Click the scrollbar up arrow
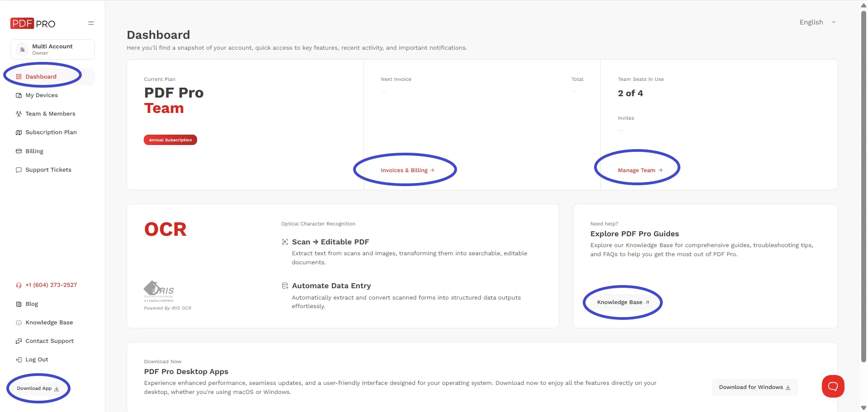This screenshot has height=412, width=868. point(863,5)
